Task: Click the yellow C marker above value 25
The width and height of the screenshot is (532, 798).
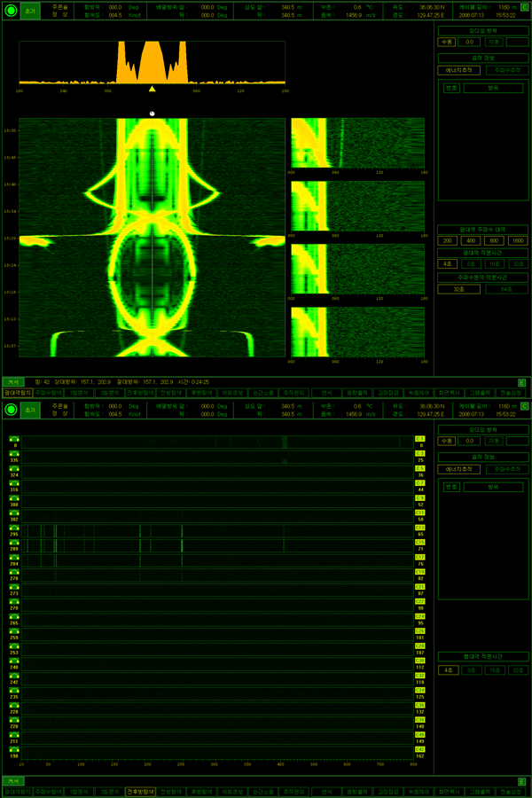Action: 420,453
